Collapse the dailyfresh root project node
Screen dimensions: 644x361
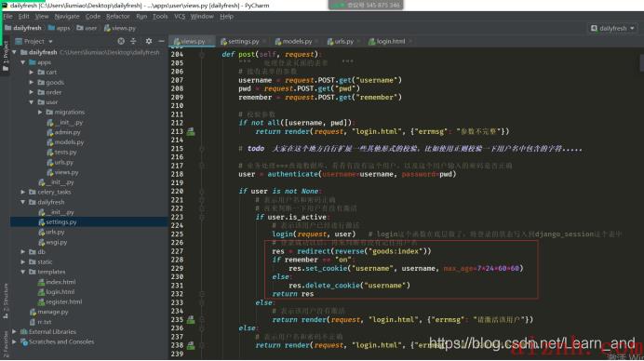coord(15,53)
